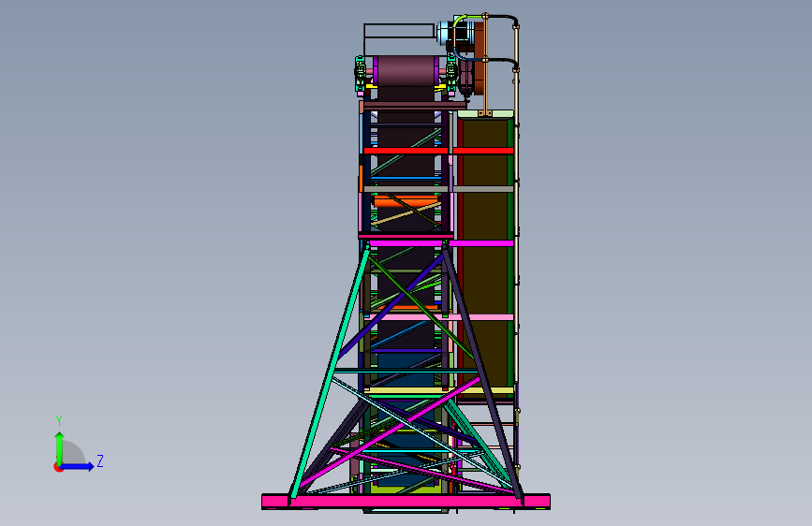The width and height of the screenshot is (812, 526).
Task: Select the purple drum roller at the tower top
Action: click(406, 71)
